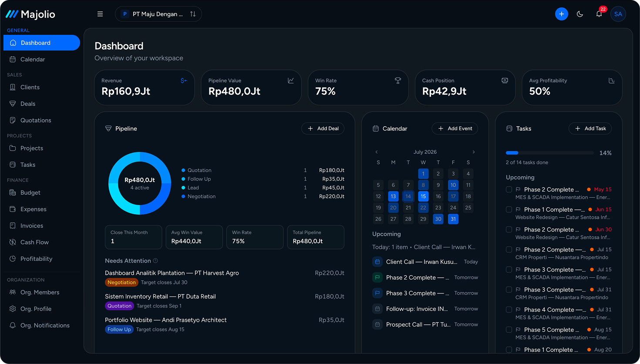Click the Cash Position card icon
640x364 pixels.
(x=505, y=81)
